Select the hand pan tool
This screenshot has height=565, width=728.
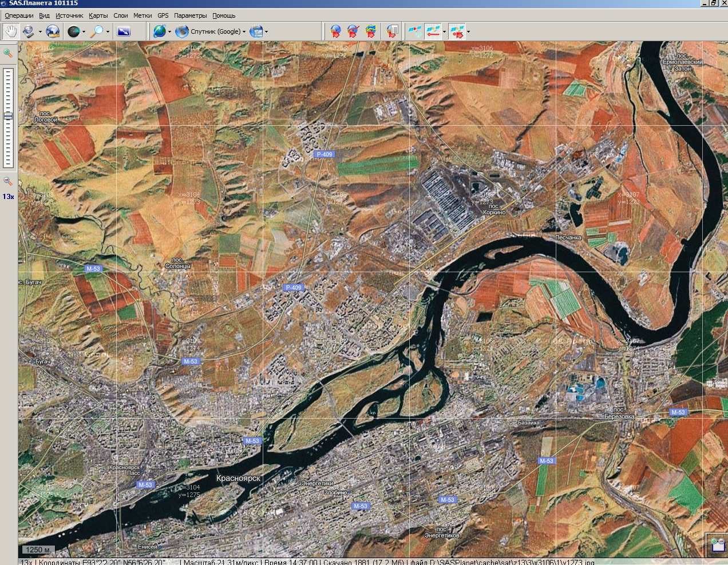tap(10, 31)
